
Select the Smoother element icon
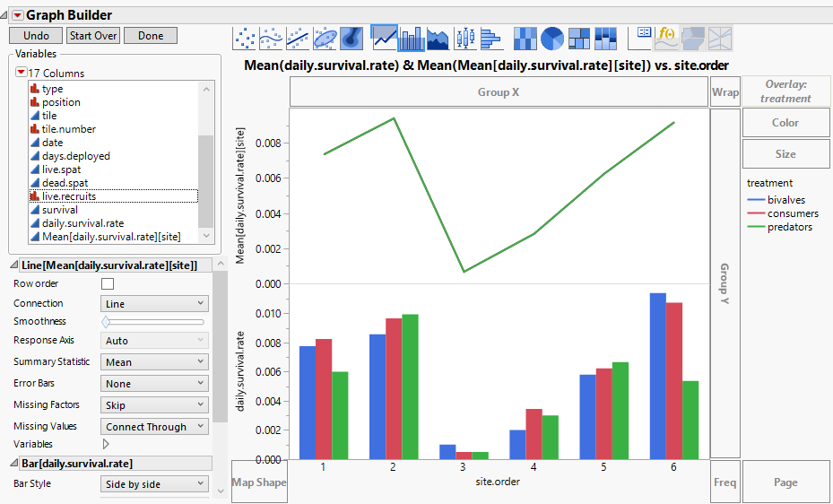coord(272,39)
